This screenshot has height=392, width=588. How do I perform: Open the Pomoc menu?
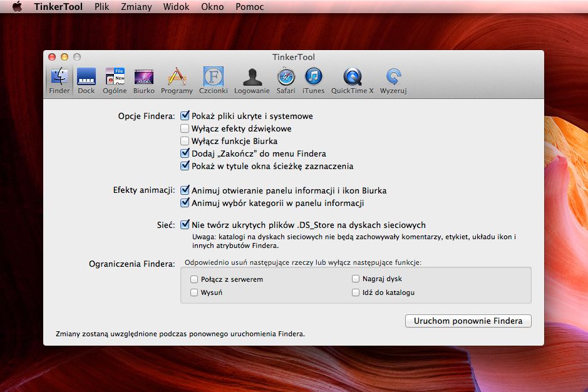[x=250, y=7]
